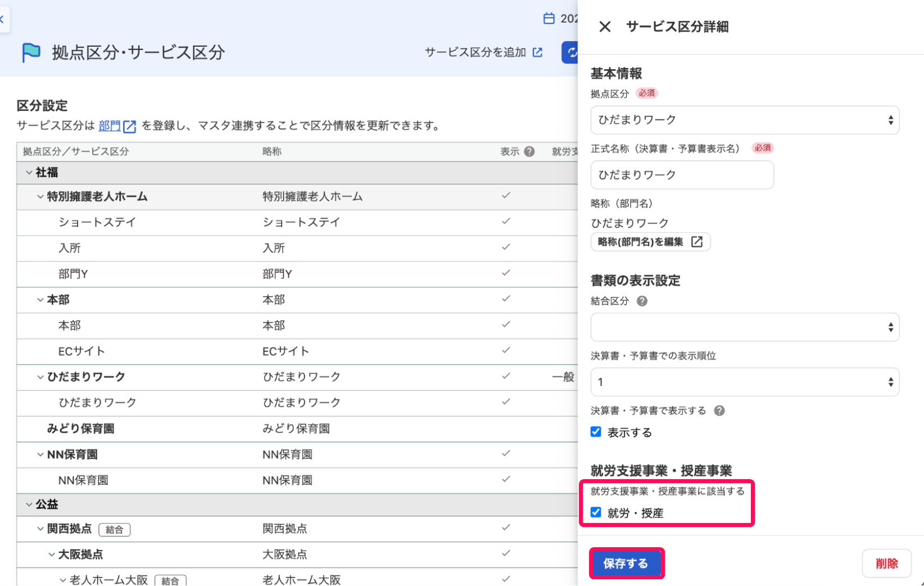Collapse the 社福 group
Image resolution: width=924 pixels, height=586 pixels.
click(29, 173)
